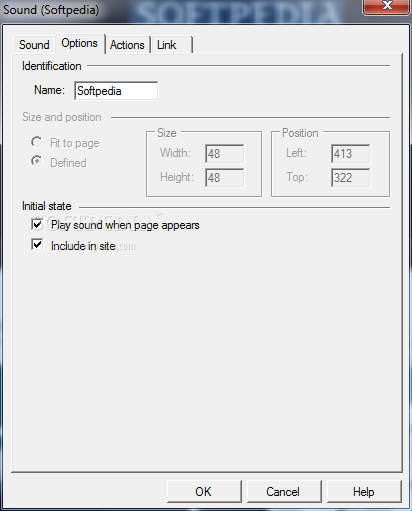Viewport: 412px width, 511px height.
Task: Click the Size and position heading
Action: (x=62, y=117)
